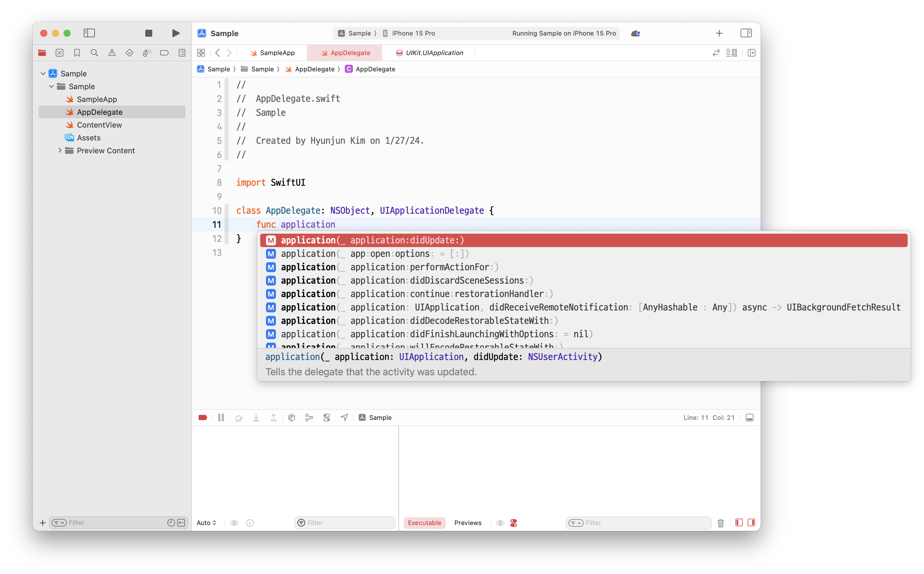Image resolution: width=924 pixels, height=574 pixels.
Task: Click the Stop button in the toolbar
Action: 148,34
